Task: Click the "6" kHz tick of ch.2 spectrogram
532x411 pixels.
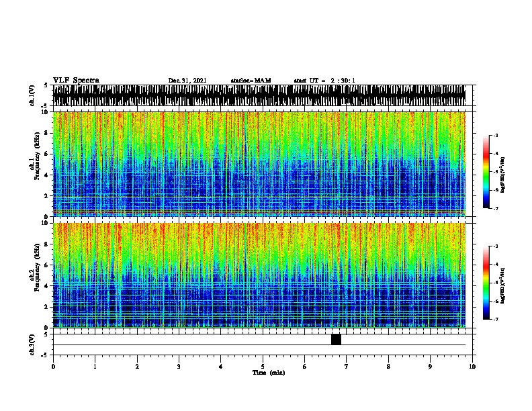Action: coord(46,265)
